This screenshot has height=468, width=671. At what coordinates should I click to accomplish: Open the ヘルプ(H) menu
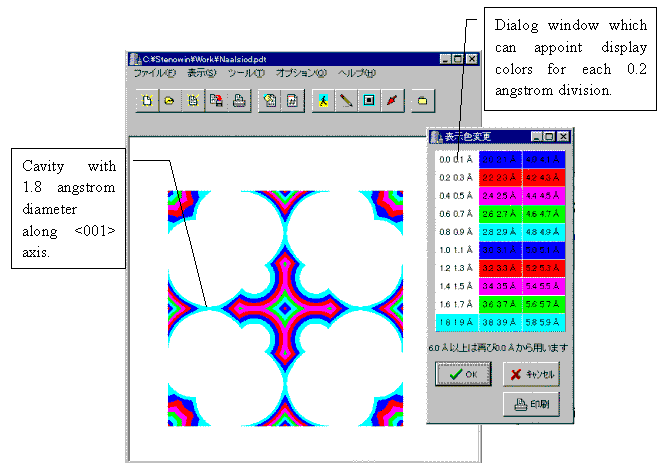pyautogui.click(x=357, y=73)
